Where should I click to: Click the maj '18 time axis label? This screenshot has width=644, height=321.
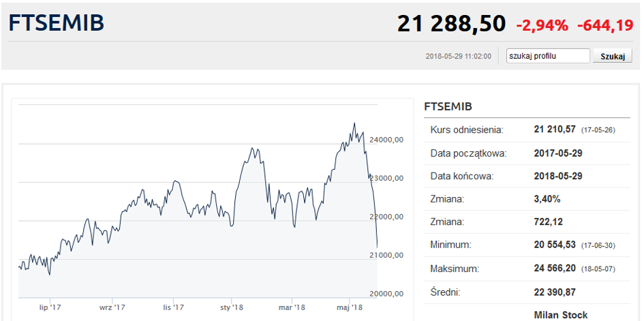click(x=350, y=307)
